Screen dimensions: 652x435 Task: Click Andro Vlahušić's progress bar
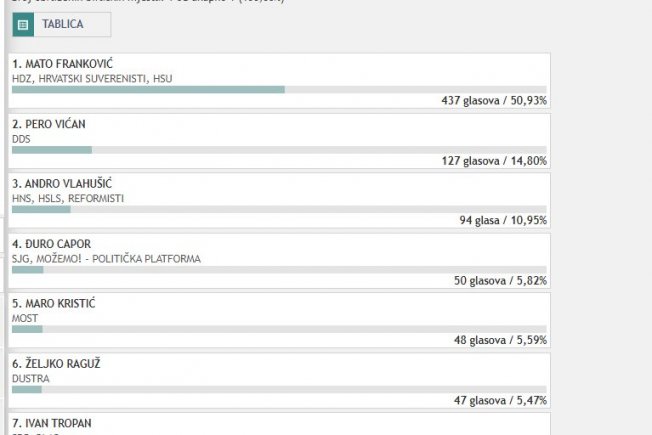coord(279,210)
